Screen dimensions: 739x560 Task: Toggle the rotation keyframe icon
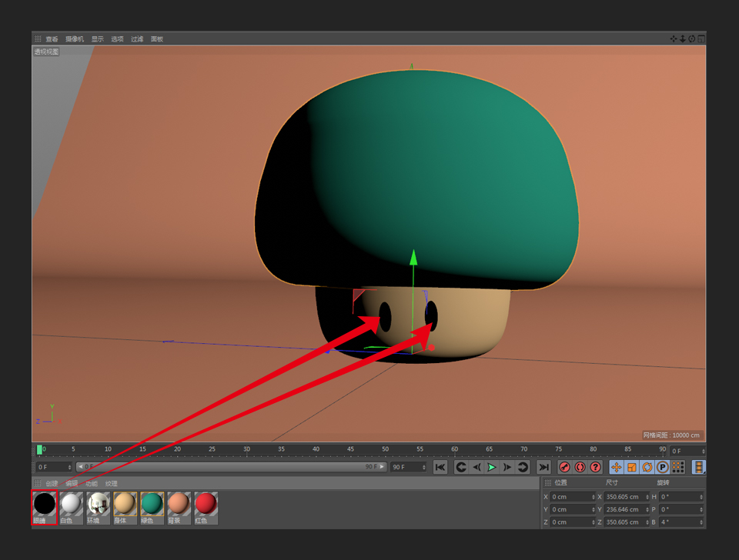pos(647,467)
